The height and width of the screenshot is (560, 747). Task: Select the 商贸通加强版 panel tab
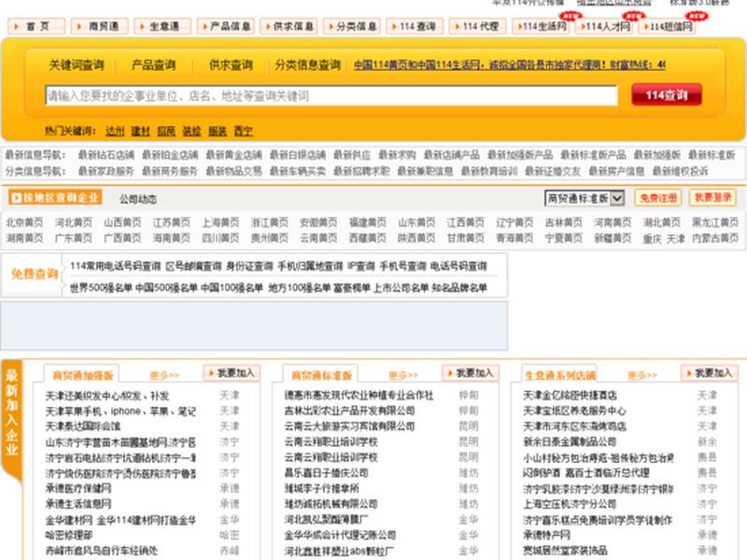pyautogui.click(x=82, y=375)
